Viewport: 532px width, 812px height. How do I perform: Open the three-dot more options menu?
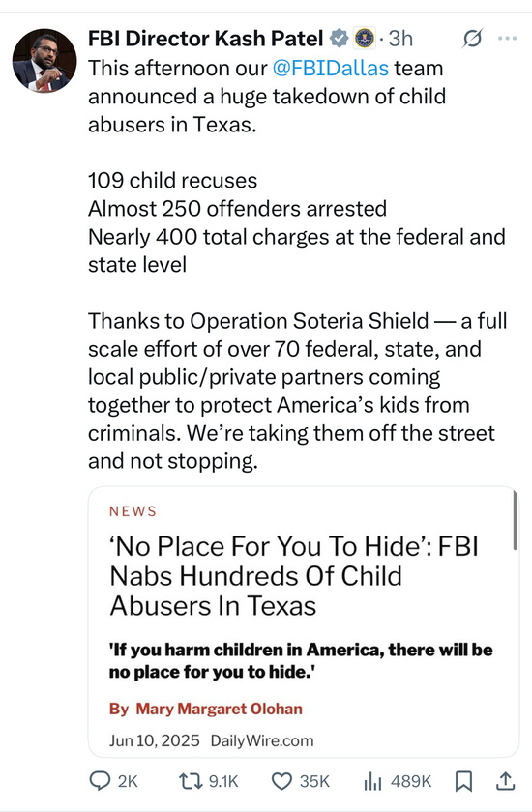pos(507,38)
